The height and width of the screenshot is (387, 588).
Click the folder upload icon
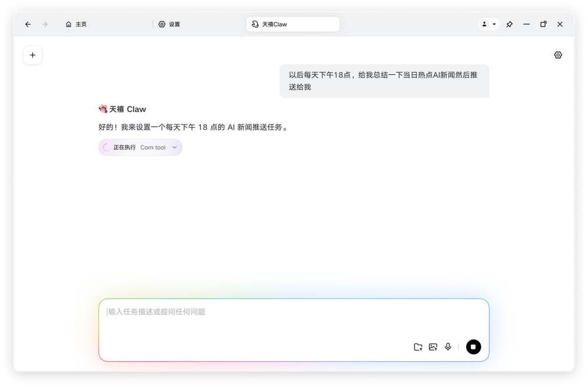tap(418, 347)
